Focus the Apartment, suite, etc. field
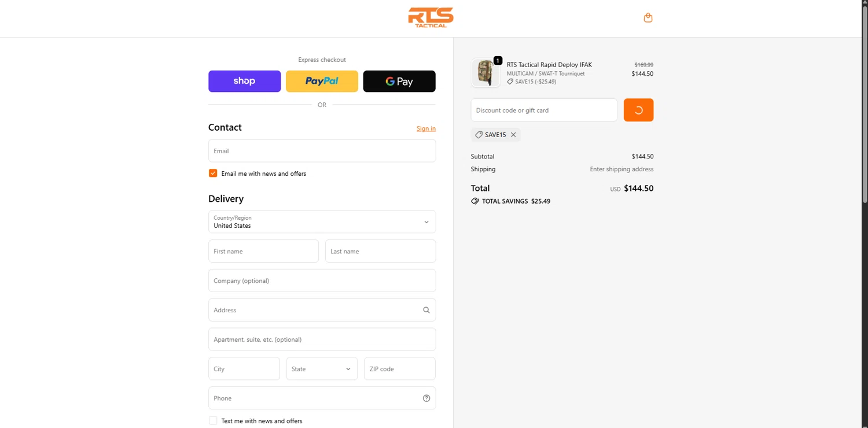The image size is (868, 428). [322, 340]
